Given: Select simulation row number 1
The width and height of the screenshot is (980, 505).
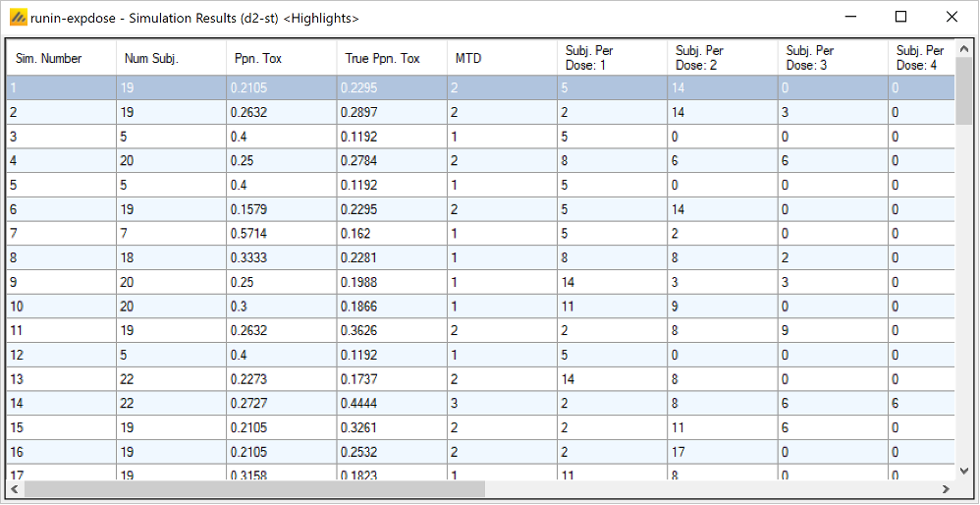Looking at the screenshot, I should (x=61, y=87).
